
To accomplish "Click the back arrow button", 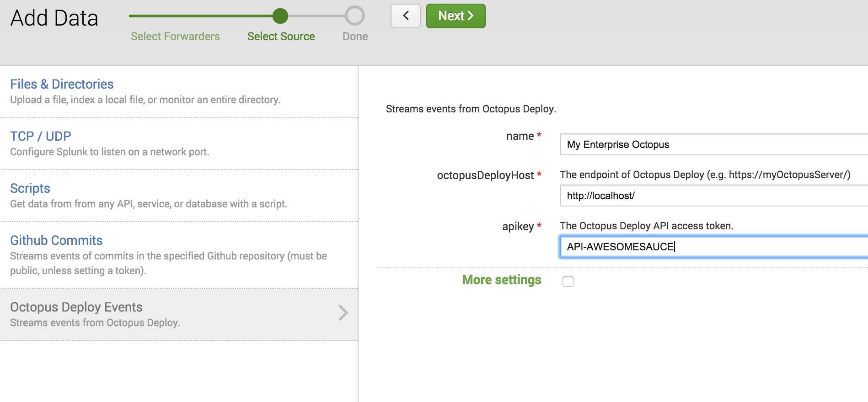I will (x=406, y=16).
